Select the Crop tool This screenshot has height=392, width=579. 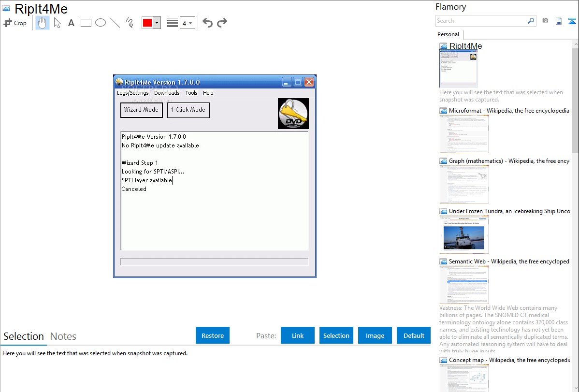tap(15, 23)
